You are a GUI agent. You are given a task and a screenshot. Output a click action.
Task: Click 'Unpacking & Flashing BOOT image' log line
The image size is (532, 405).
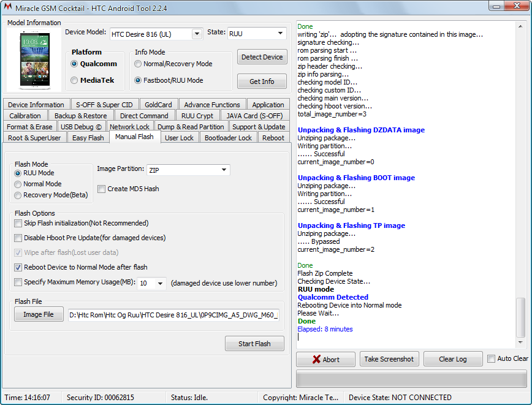356,178
